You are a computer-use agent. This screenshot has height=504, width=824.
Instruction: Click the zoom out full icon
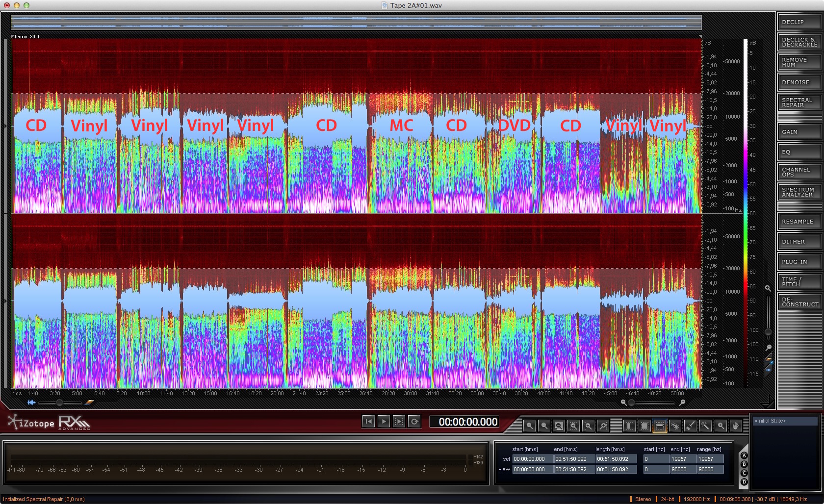(x=558, y=426)
